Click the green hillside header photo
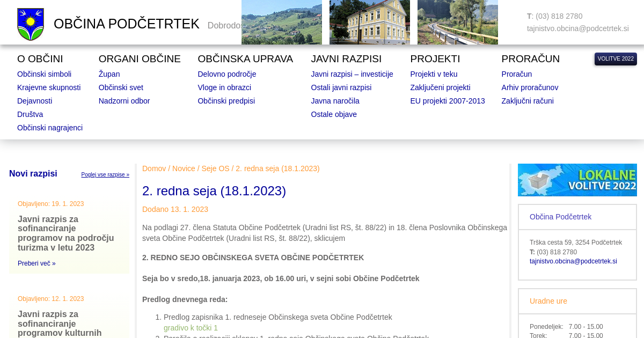 pyautogui.click(x=281, y=22)
